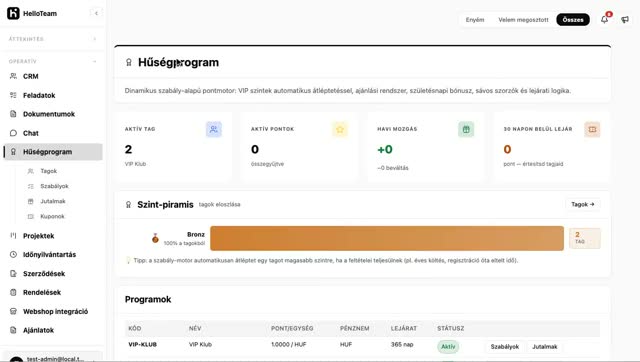Click the Ajánlatok document icon
640x362 pixels.
point(13,330)
